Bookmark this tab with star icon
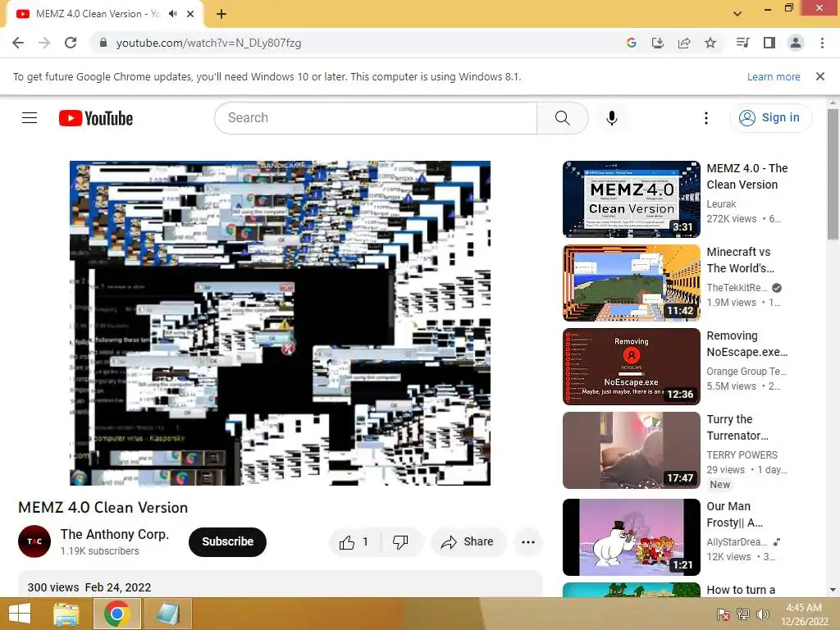The image size is (840, 630). pos(710,43)
